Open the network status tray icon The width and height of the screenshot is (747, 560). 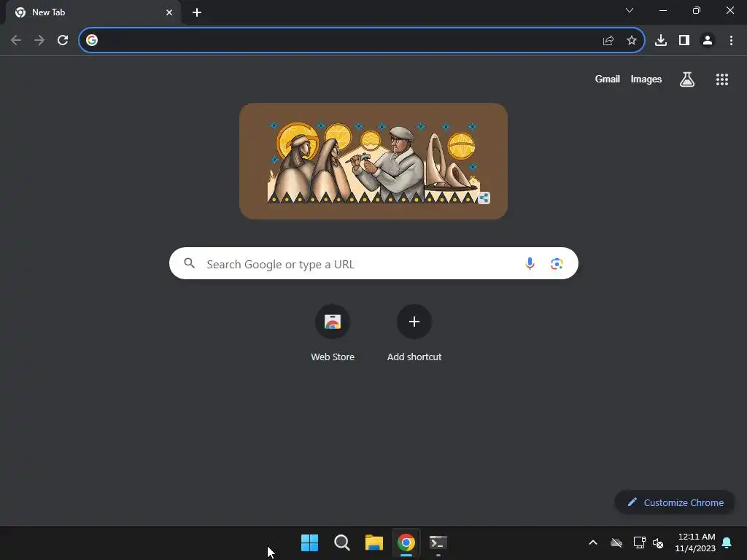639,542
